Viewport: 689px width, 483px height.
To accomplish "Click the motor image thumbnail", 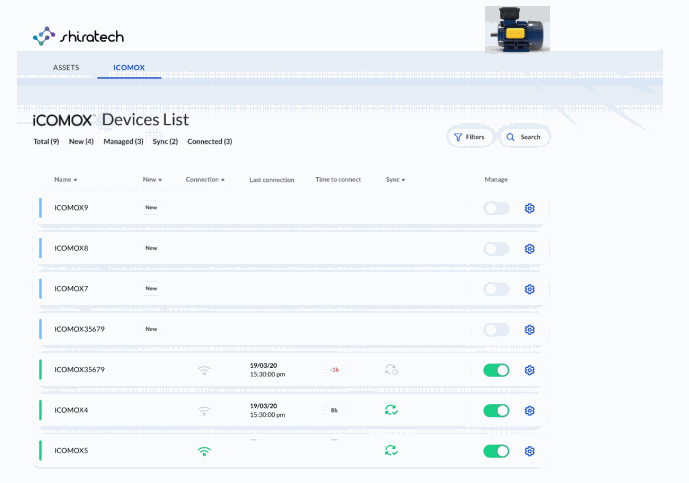I will pyautogui.click(x=517, y=29).
